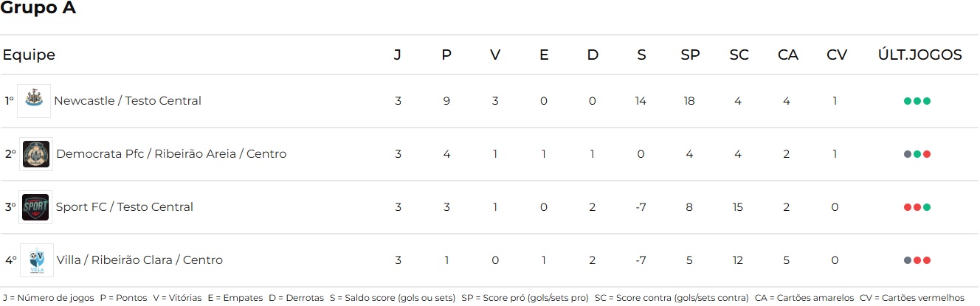980x306 pixels.
Task: Click the Sport FC team logo
Action: click(x=35, y=207)
